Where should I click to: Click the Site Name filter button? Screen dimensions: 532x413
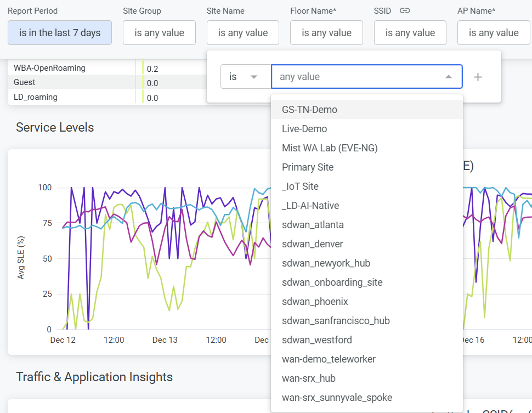pyautogui.click(x=242, y=33)
